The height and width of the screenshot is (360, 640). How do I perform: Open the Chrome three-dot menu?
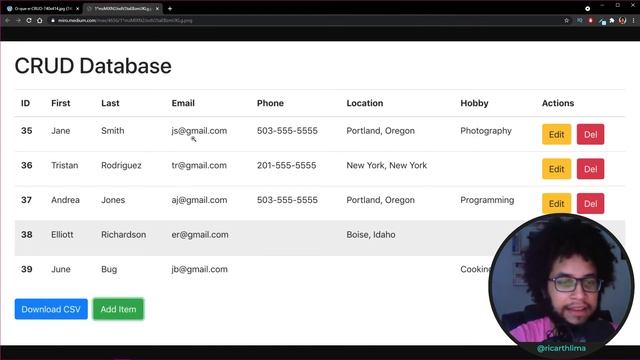(x=634, y=20)
